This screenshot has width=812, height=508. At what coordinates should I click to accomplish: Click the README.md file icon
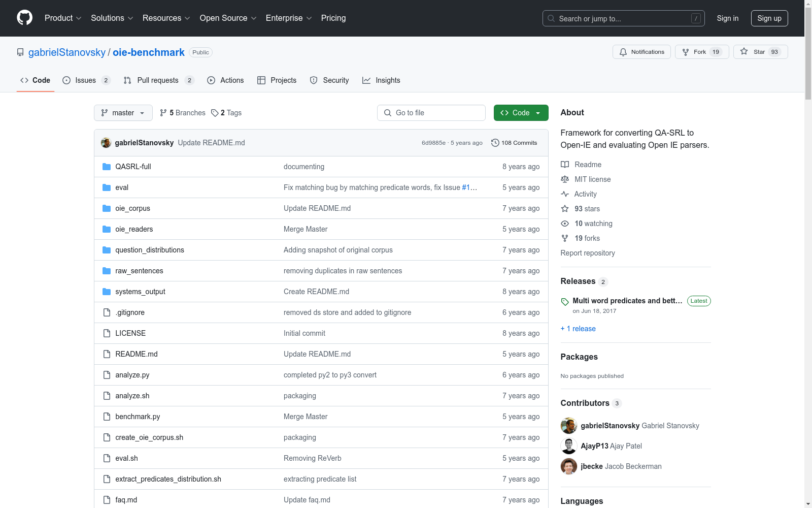(107, 354)
